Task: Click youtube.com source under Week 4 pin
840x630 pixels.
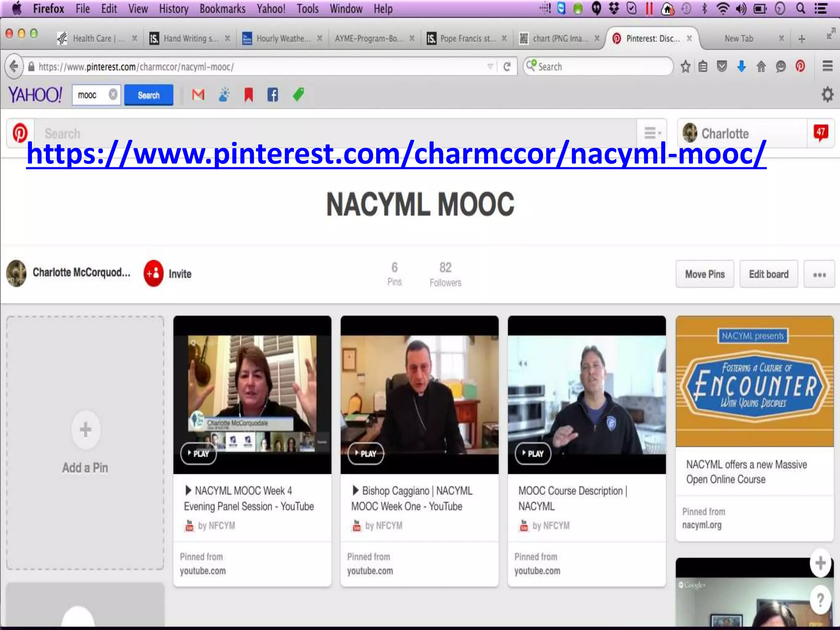Action: [203, 571]
